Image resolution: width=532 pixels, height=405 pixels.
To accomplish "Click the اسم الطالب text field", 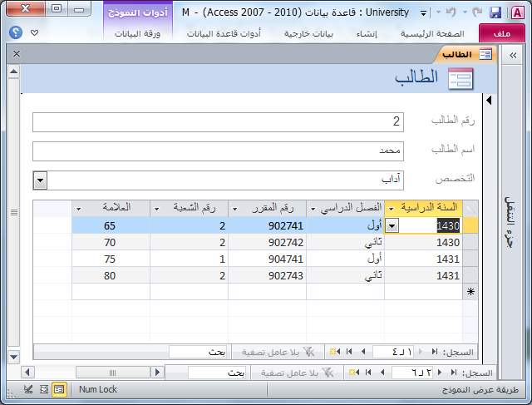I will 219,151.
